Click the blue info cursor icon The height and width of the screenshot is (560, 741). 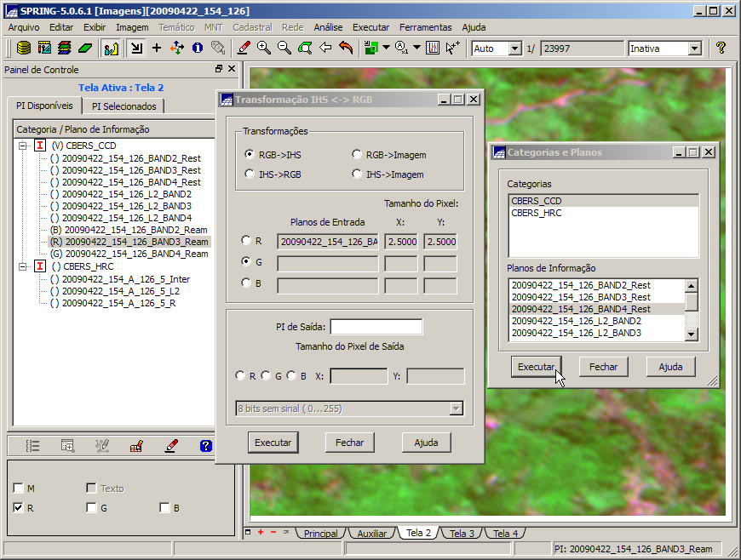click(198, 49)
